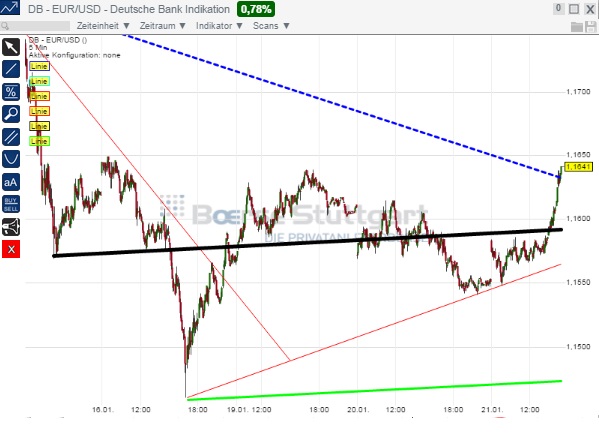Pick the magnifier zoom tool

click(x=11, y=114)
